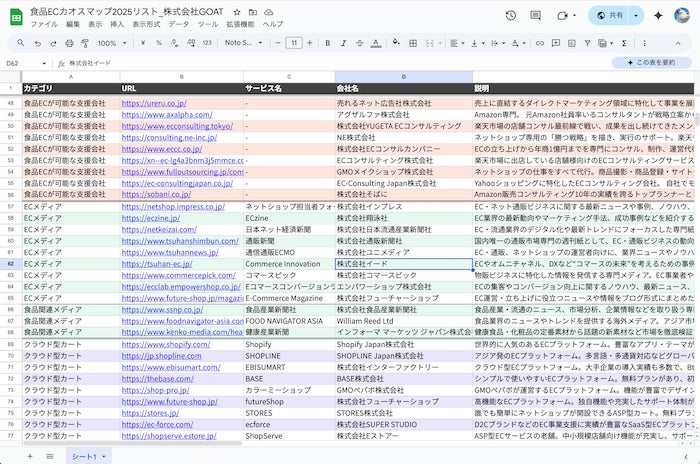Open version history clock icon
This screenshot has height=464, width=700.
pos(511,16)
